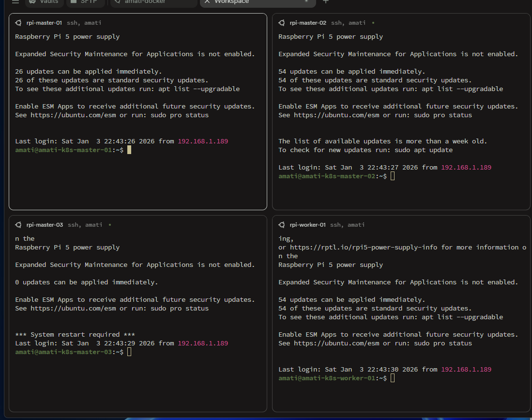Open ubuntu.com/esm link in rpi-master-01 pane
The width and height of the screenshot is (532, 420).
pyautogui.click(x=74, y=115)
